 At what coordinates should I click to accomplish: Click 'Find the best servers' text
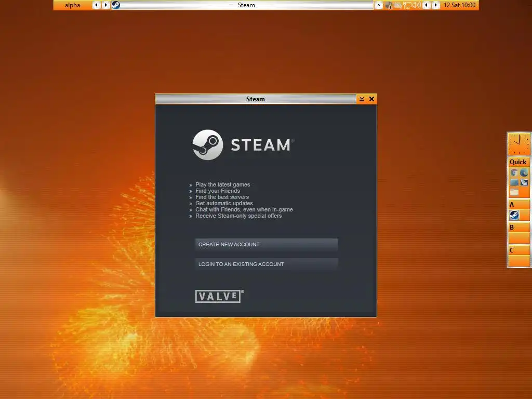[222, 197]
